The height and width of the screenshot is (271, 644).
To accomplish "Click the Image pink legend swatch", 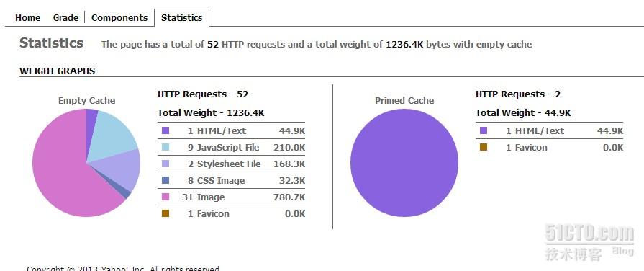I will point(165,197).
